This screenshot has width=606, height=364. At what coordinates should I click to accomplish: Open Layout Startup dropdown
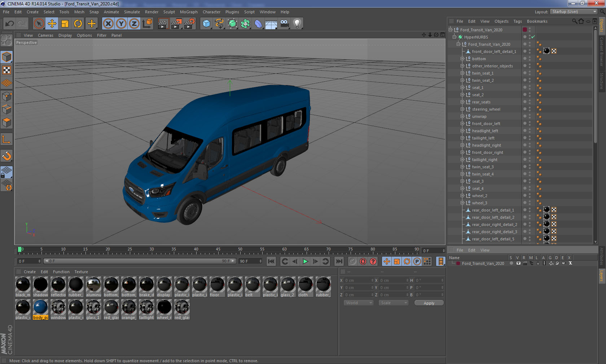[x=574, y=12]
